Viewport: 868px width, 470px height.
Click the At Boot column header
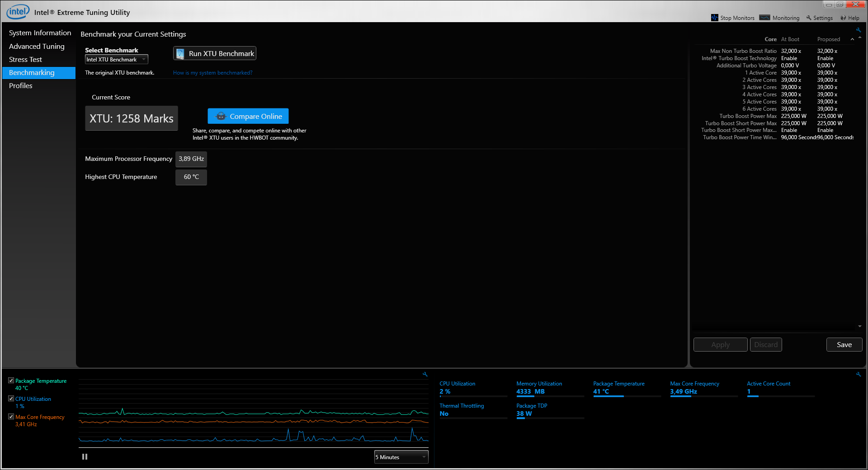790,39
